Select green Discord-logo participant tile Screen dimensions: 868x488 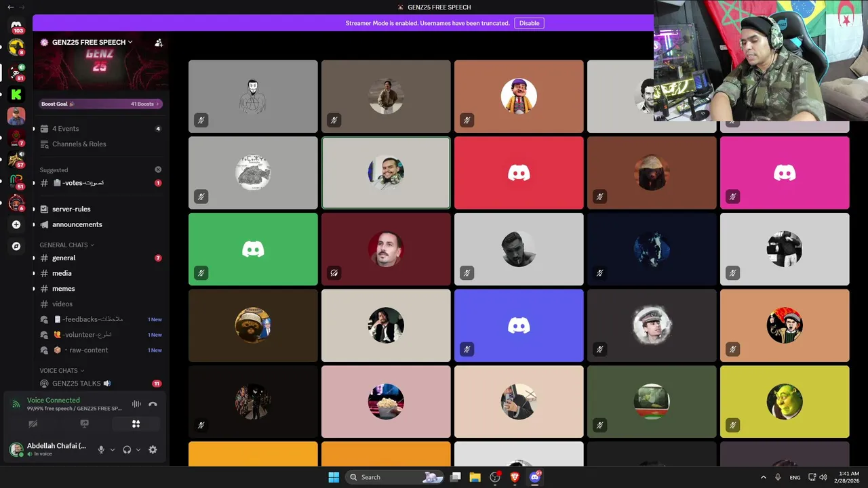pos(253,249)
